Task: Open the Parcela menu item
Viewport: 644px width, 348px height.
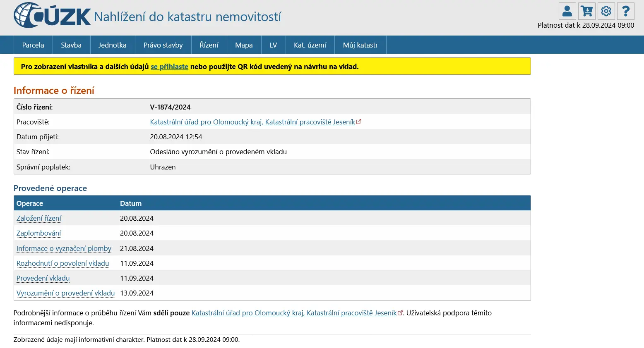Action: click(33, 45)
